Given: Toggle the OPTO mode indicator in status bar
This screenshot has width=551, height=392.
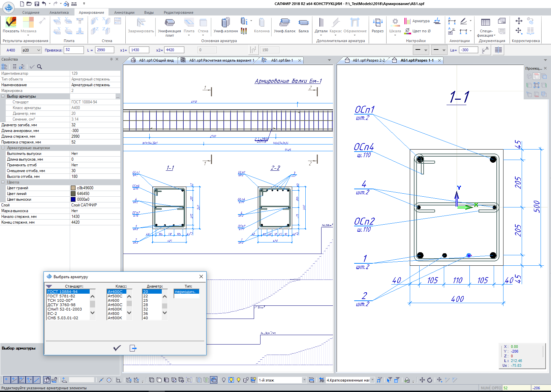Looking at the screenshot, I should (496, 388).
